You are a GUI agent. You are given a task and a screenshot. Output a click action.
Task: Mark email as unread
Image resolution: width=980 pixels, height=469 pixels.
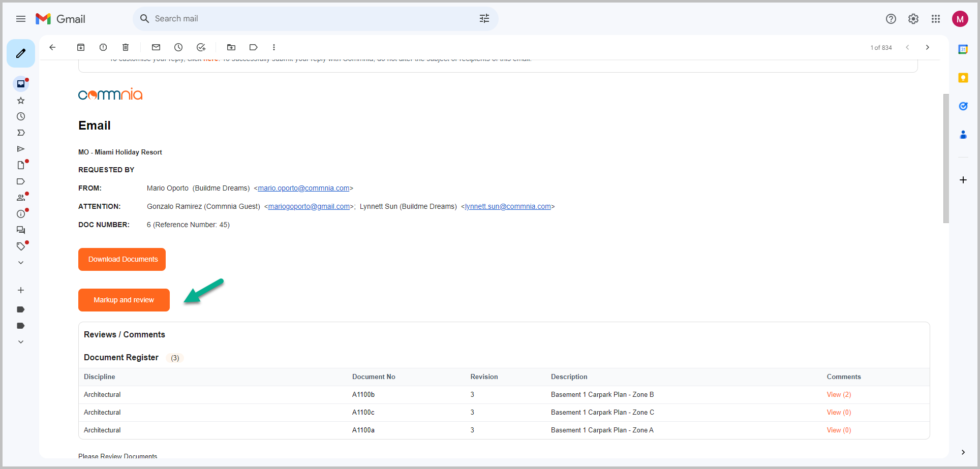coord(156,47)
